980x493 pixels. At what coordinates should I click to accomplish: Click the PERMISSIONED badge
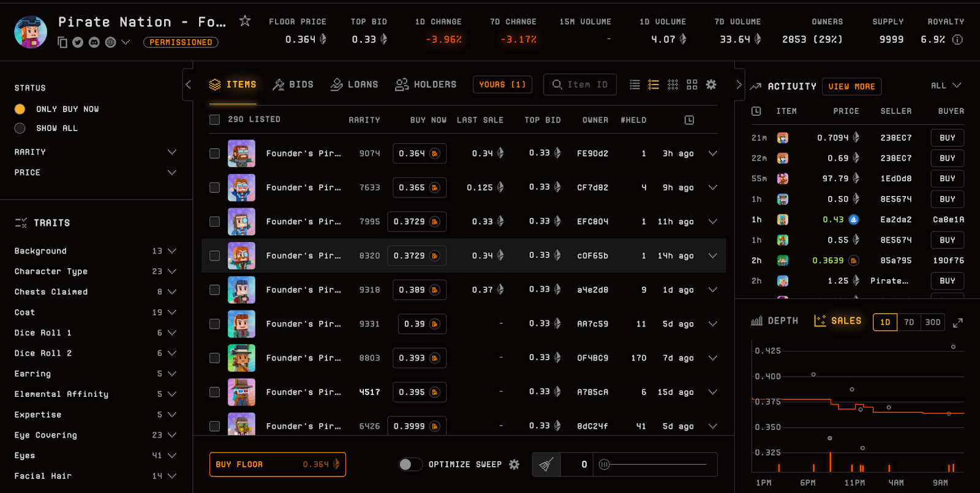181,42
